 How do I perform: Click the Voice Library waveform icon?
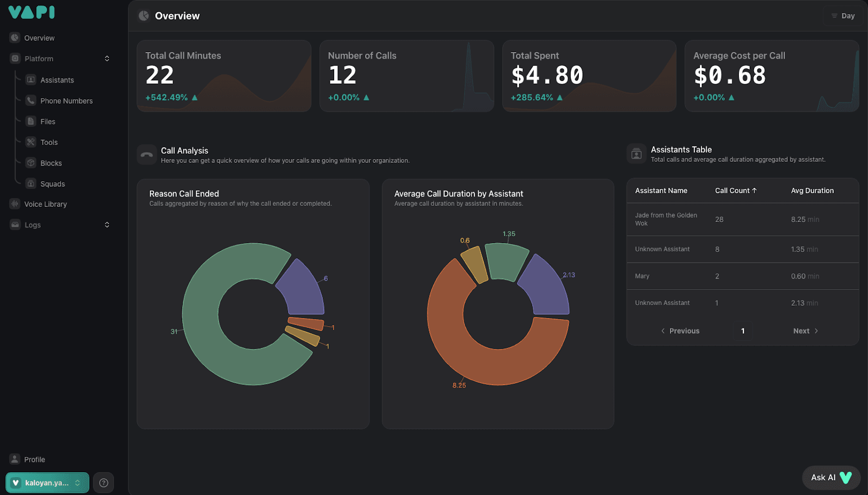pyautogui.click(x=15, y=204)
